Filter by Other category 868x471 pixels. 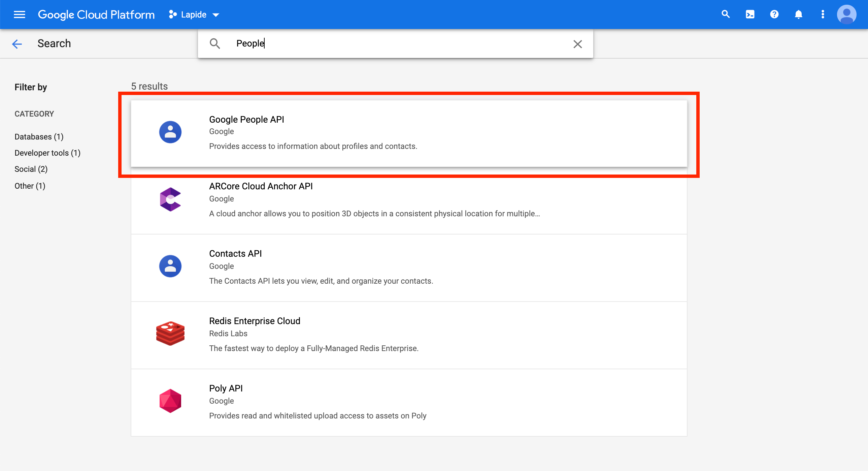pos(30,186)
